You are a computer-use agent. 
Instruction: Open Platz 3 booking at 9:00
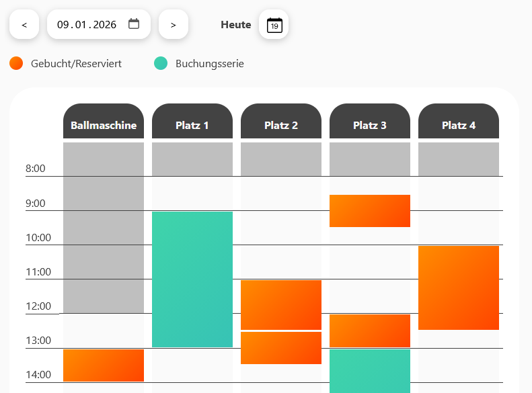pyautogui.click(x=370, y=211)
